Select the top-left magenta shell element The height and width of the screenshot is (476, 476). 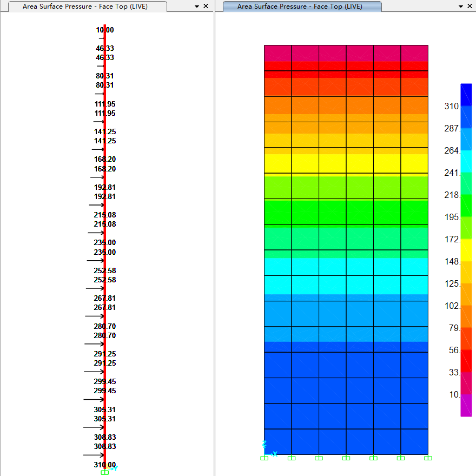(277, 53)
